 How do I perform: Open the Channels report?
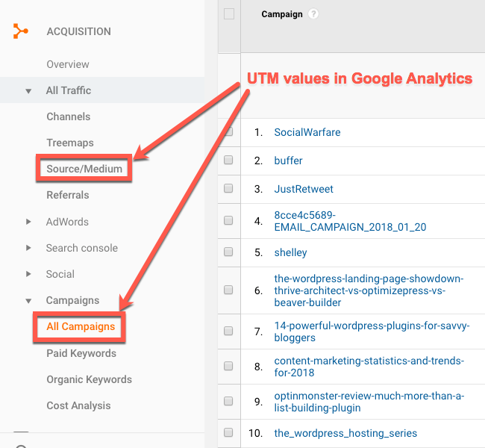[69, 116]
